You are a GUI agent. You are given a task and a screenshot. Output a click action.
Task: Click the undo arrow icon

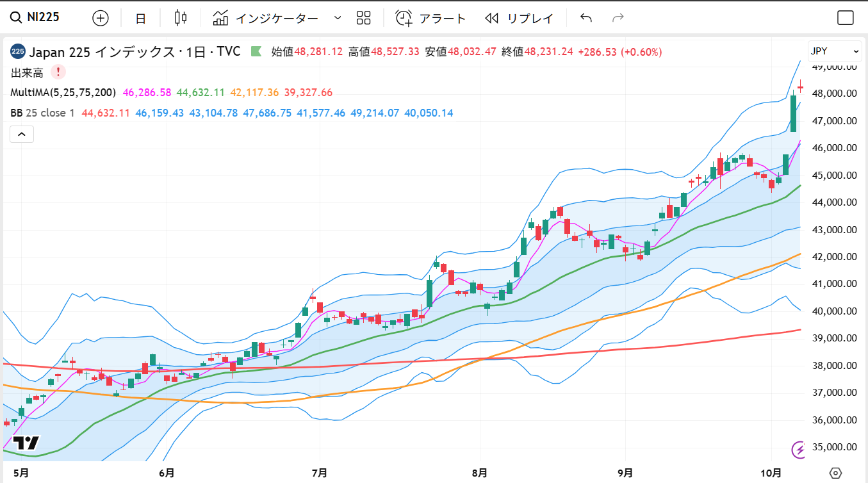585,18
